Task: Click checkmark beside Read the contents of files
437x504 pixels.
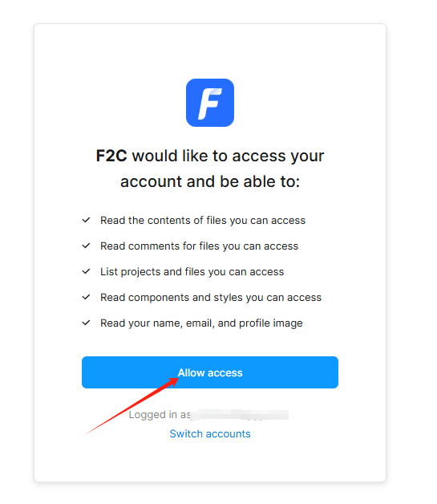Action: [x=86, y=220]
